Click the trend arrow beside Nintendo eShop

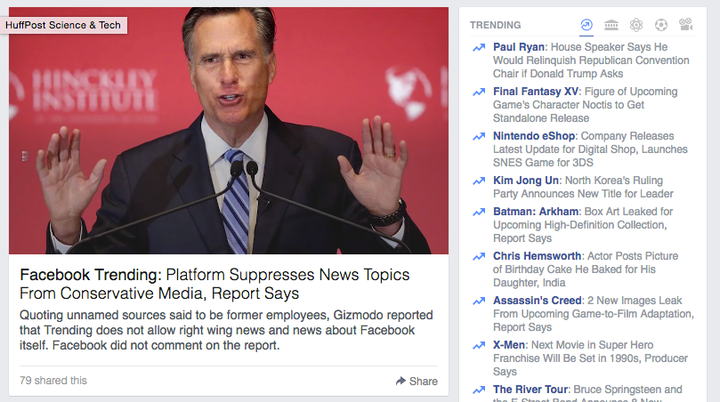[x=479, y=136]
